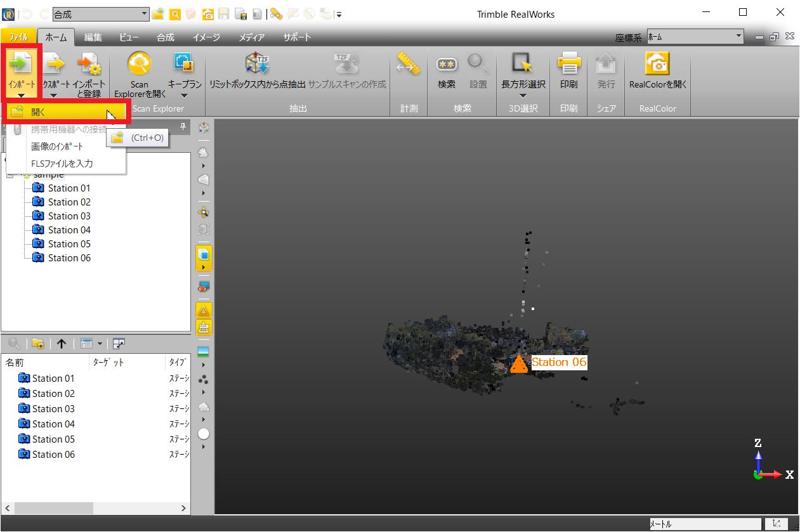
Task: Click the yellow search icon in title toolbar
Action: tap(174, 14)
